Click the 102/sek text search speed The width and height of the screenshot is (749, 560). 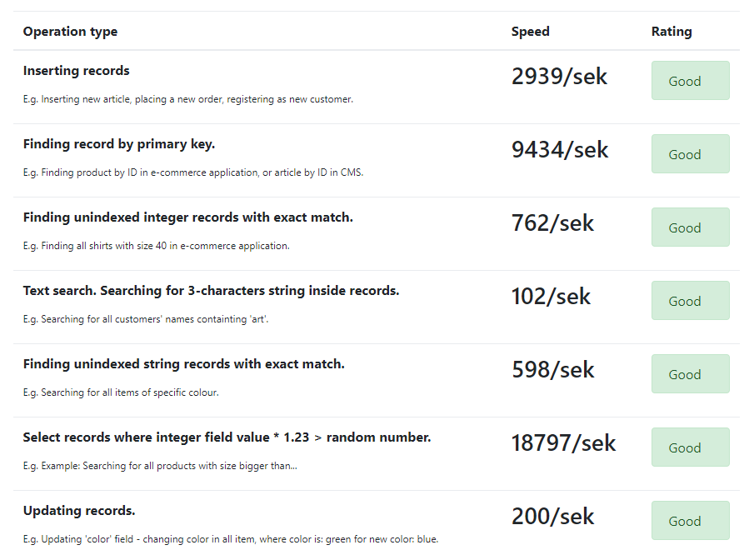551,297
